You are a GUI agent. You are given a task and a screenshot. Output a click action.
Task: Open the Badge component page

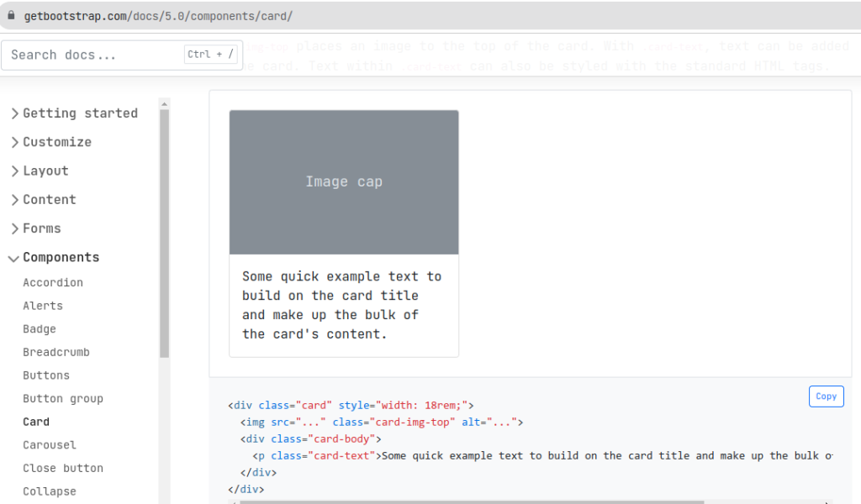(x=40, y=329)
